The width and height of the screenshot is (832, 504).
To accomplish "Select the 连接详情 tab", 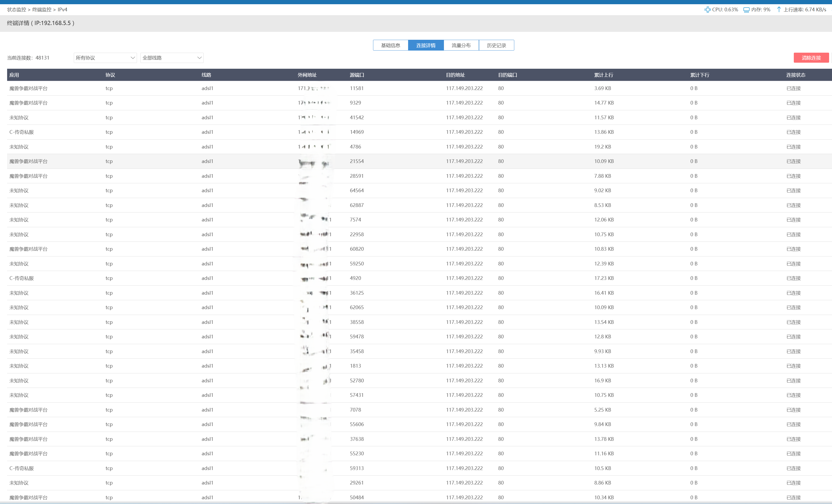I will [425, 45].
